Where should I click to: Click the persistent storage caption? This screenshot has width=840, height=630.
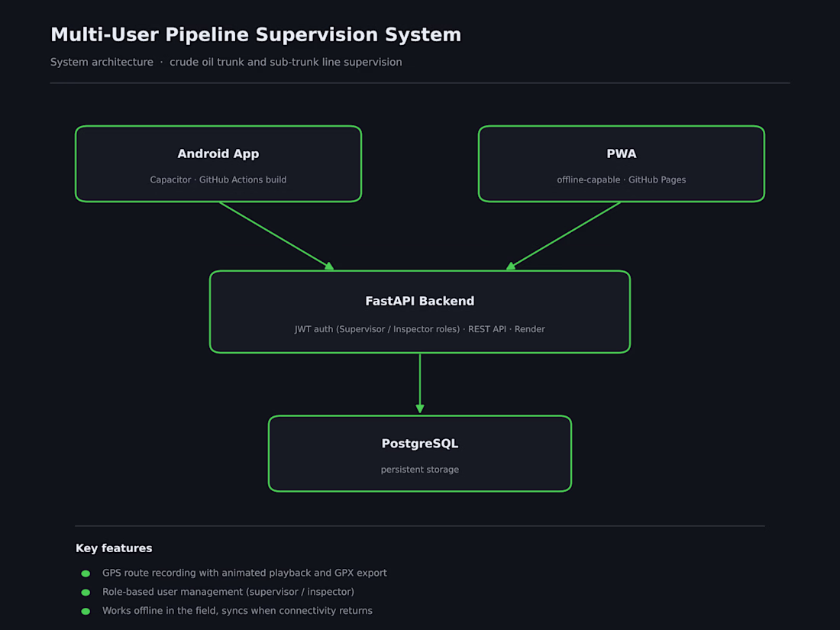(x=419, y=470)
